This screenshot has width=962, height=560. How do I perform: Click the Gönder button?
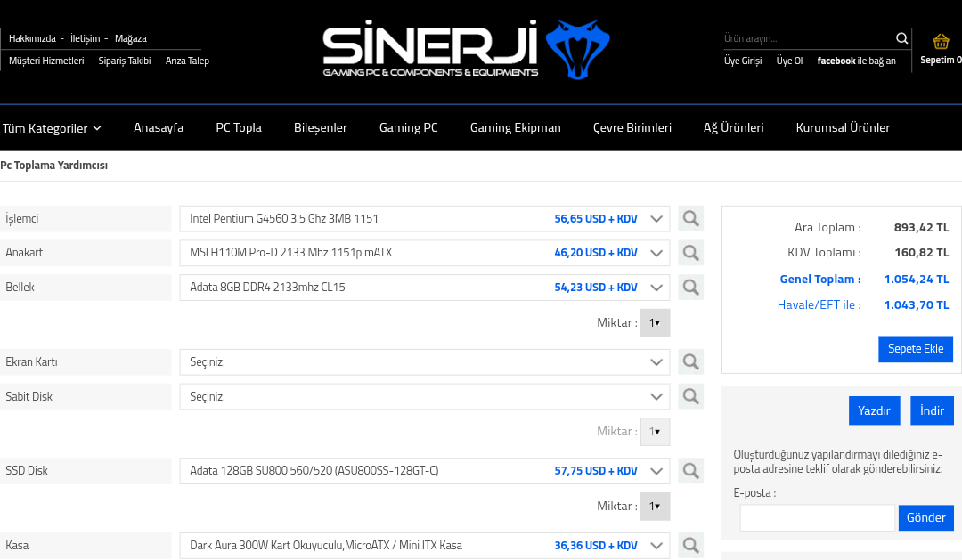pyautogui.click(x=925, y=517)
